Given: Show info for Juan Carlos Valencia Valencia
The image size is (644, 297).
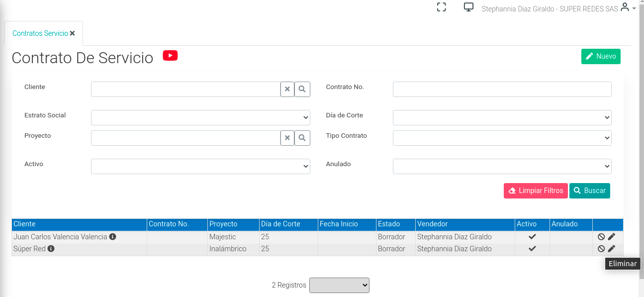Looking at the screenshot, I should (x=112, y=237).
